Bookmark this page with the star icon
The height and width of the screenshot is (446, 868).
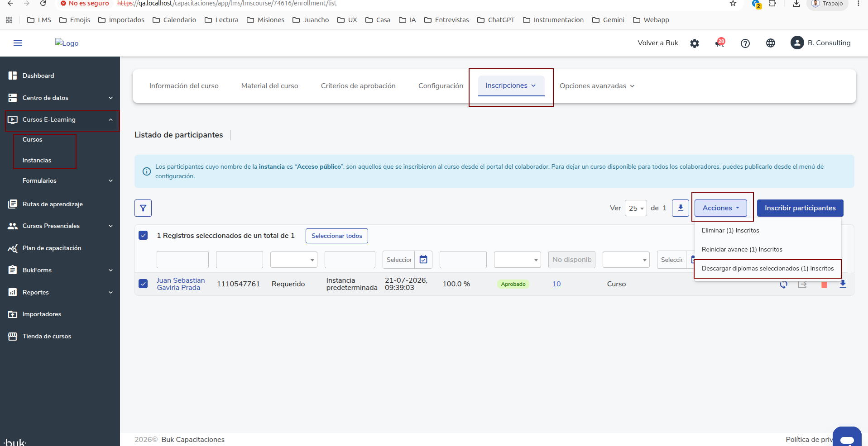click(x=733, y=4)
